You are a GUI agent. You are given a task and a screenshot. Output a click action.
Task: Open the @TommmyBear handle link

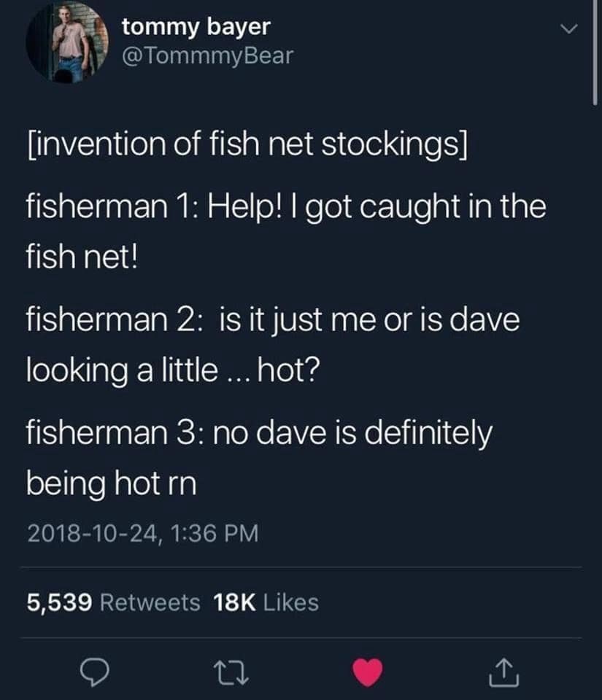(207, 55)
